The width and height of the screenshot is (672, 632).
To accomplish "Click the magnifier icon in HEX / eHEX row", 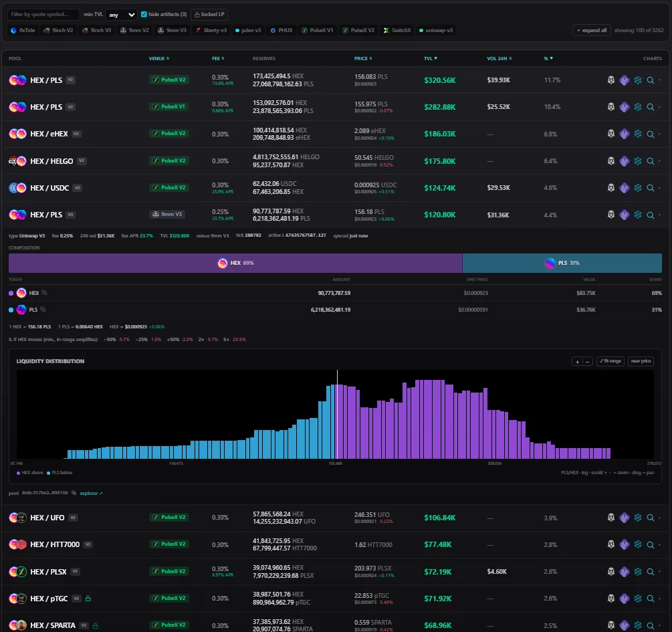I will coord(650,134).
